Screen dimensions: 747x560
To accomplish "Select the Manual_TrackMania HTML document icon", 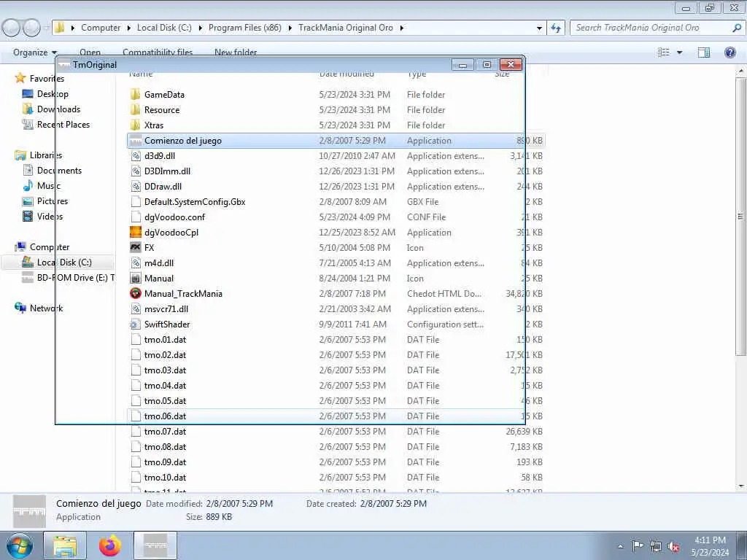I will pyautogui.click(x=136, y=293).
